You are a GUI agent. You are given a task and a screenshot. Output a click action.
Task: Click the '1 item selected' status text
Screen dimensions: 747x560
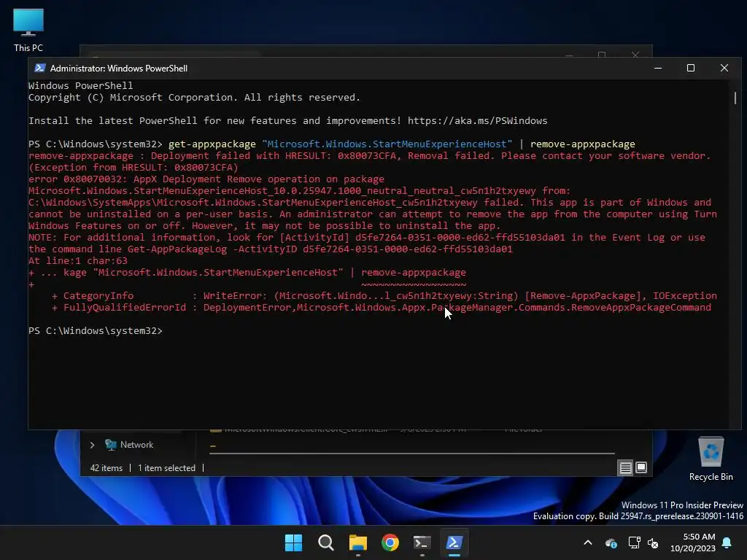tap(167, 468)
